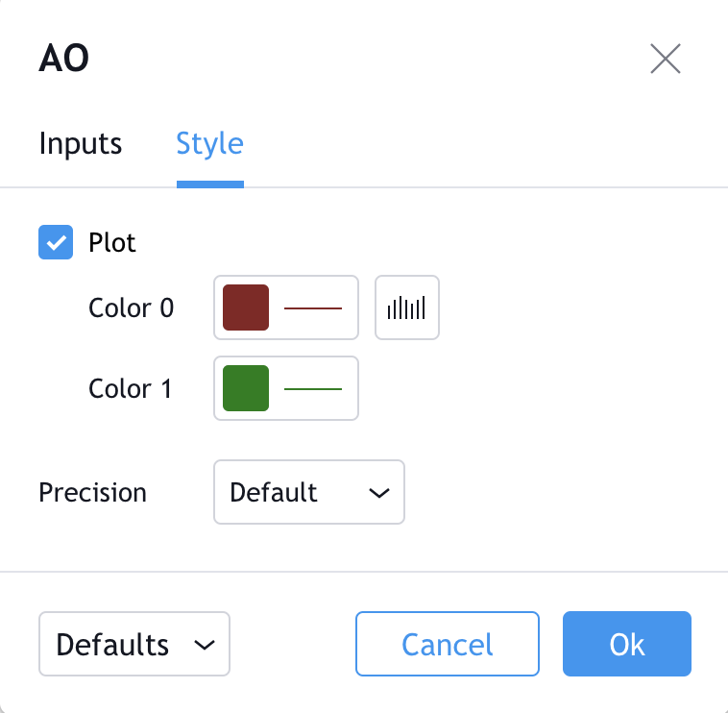728x713 pixels.
Task: Toggle Plot by clicking its label
Action: 112,242
